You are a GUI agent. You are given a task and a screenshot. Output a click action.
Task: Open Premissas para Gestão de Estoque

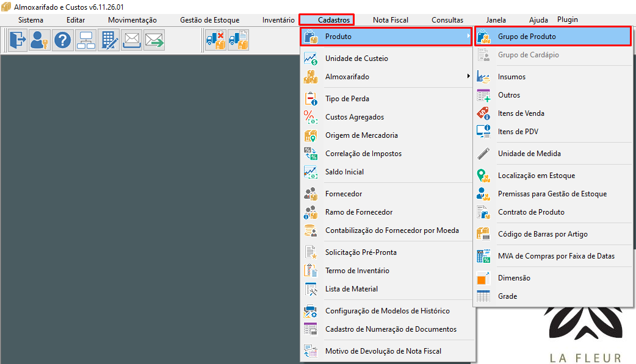coord(553,194)
